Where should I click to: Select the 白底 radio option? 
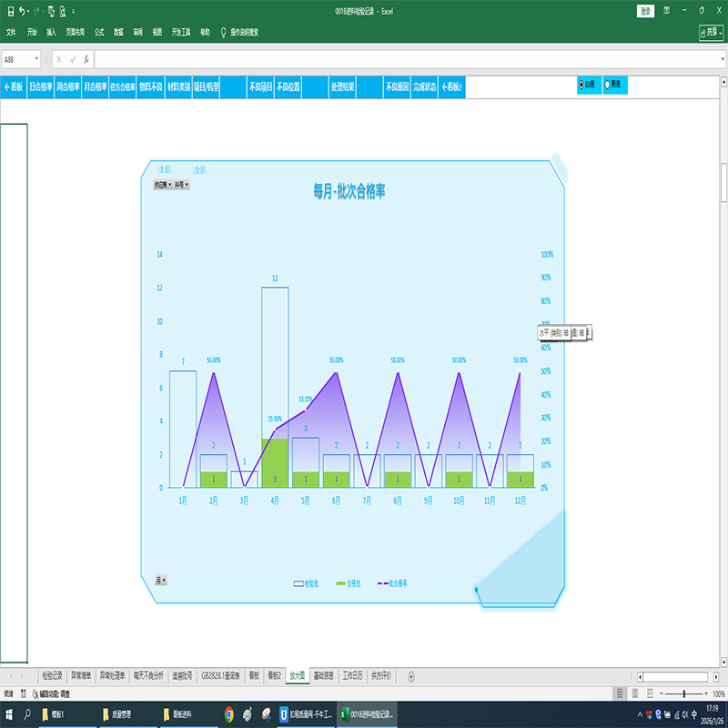tap(581, 85)
